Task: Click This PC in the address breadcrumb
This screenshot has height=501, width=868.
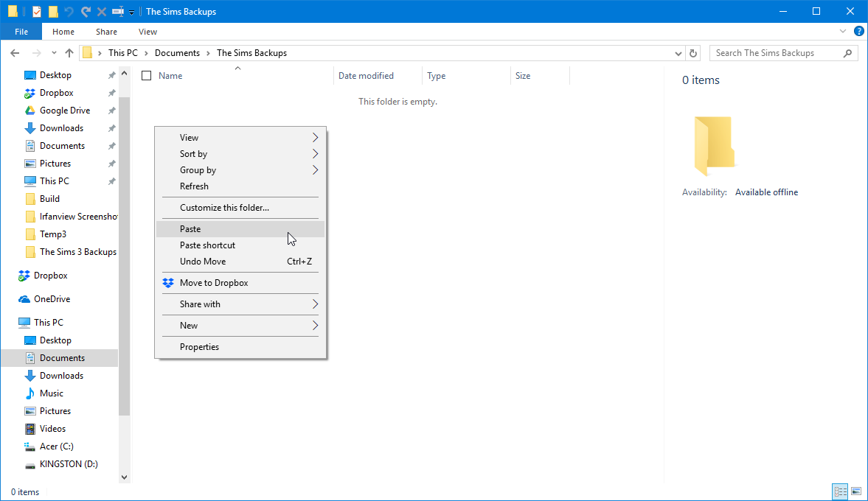Action: coord(123,53)
